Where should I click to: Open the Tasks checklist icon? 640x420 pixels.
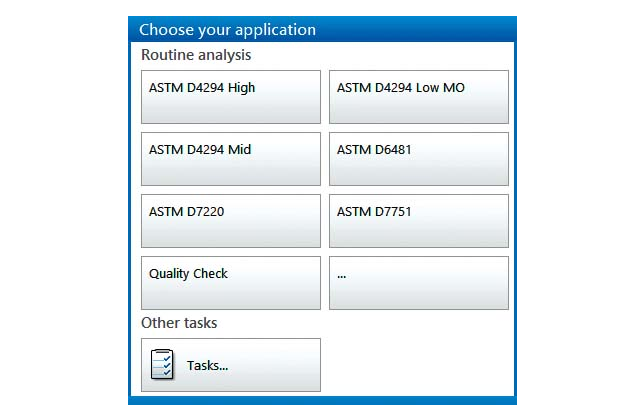pos(162,365)
